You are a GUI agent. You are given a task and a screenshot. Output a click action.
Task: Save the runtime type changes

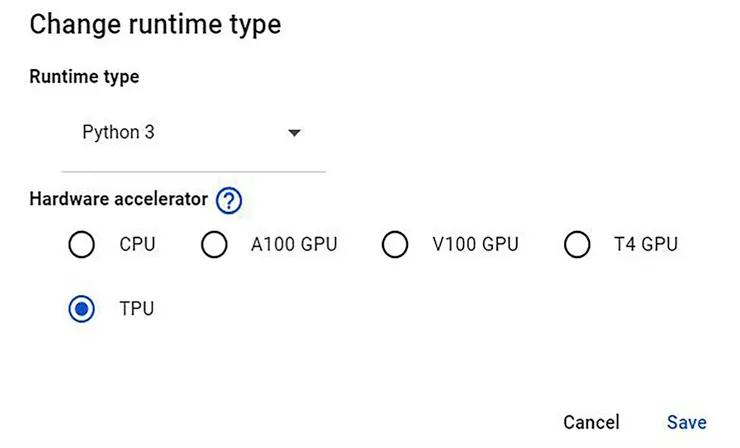[686, 422]
